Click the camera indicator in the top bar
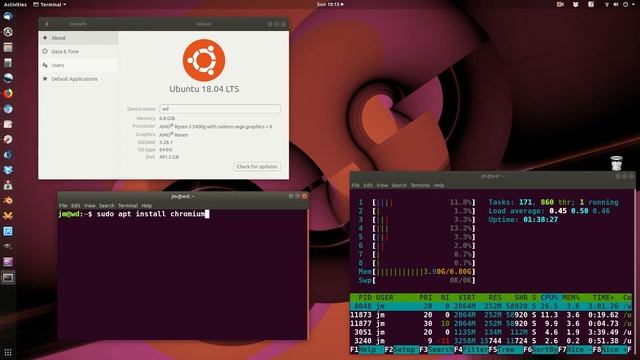Screen dimensions: 640x360 click(560, 4)
